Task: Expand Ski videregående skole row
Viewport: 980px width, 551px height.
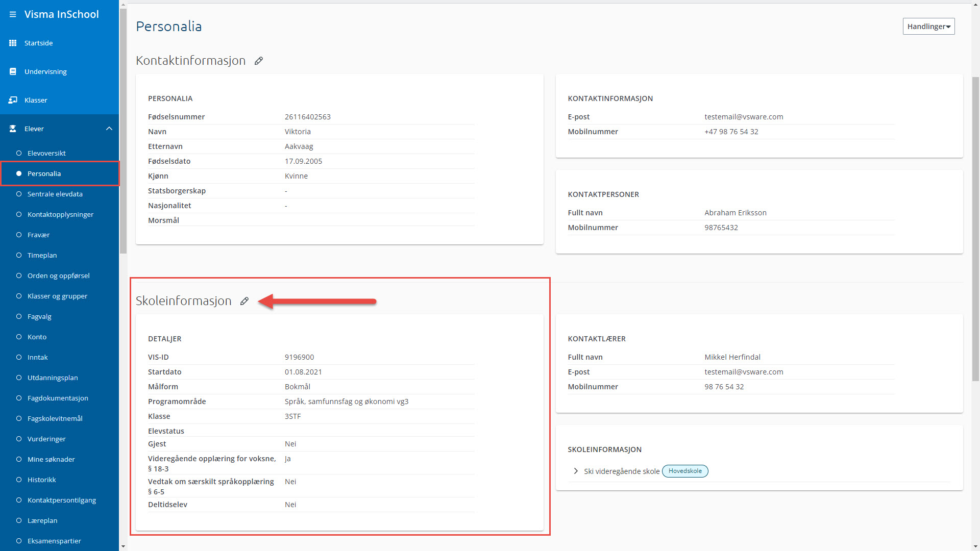Action: click(576, 471)
